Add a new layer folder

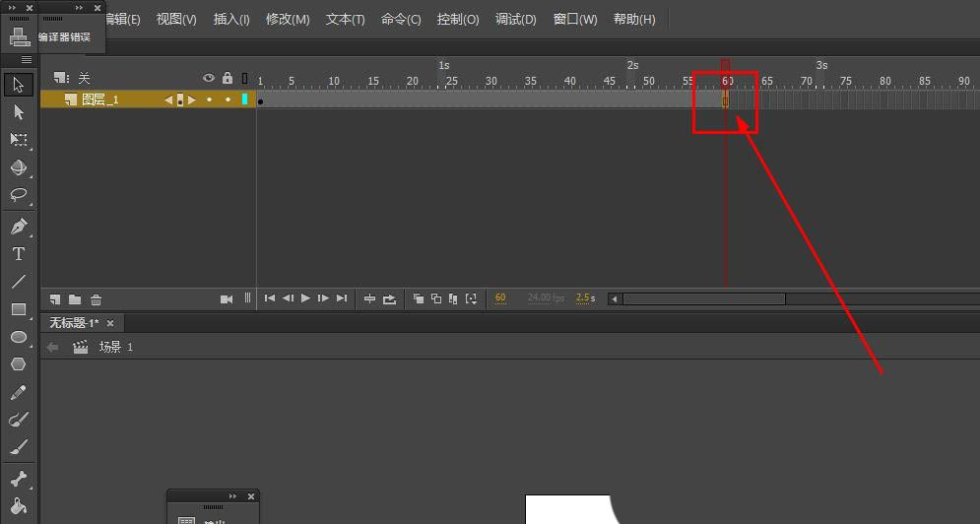point(75,299)
